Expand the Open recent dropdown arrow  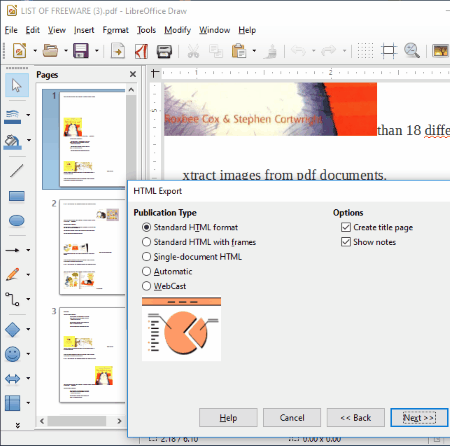click(x=66, y=51)
